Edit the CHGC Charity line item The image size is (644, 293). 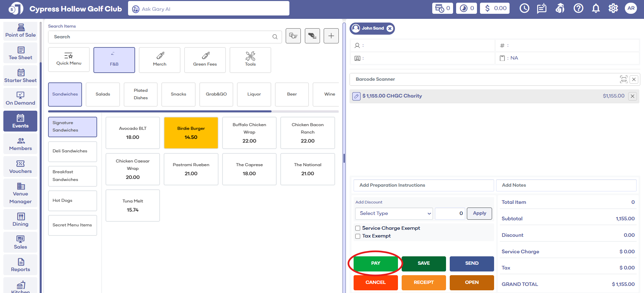pyautogui.click(x=356, y=96)
